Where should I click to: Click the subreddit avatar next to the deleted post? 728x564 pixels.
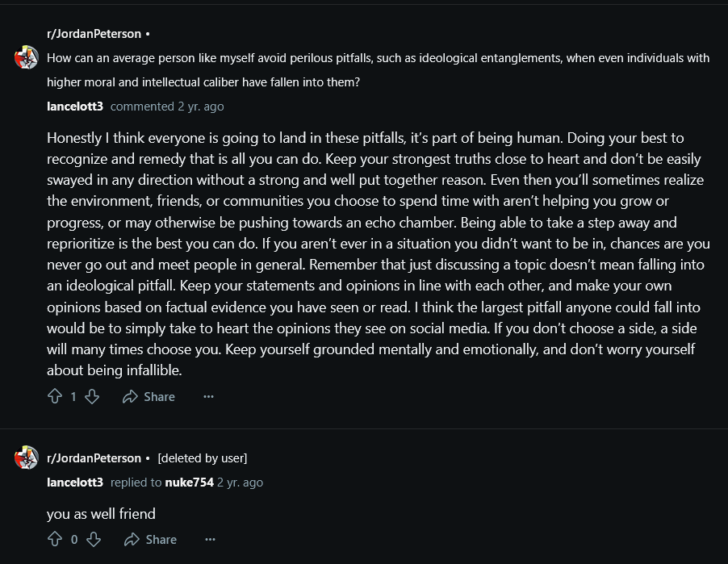(x=27, y=457)
